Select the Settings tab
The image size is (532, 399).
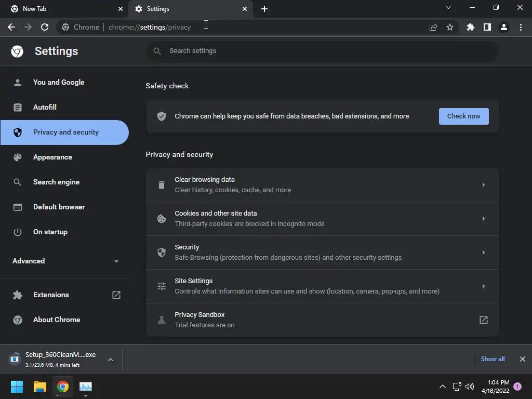tap(190, 9)
